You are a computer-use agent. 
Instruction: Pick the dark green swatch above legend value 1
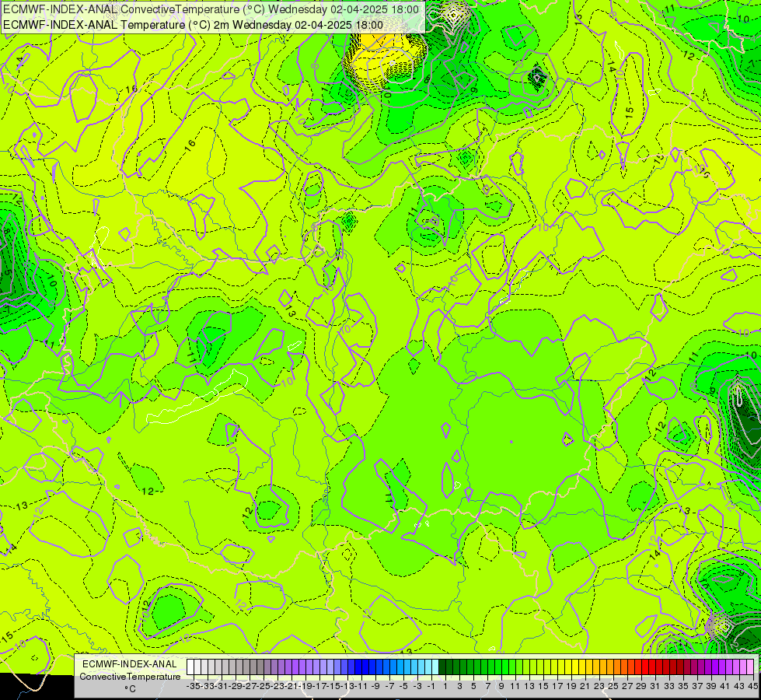pos(442,667)
